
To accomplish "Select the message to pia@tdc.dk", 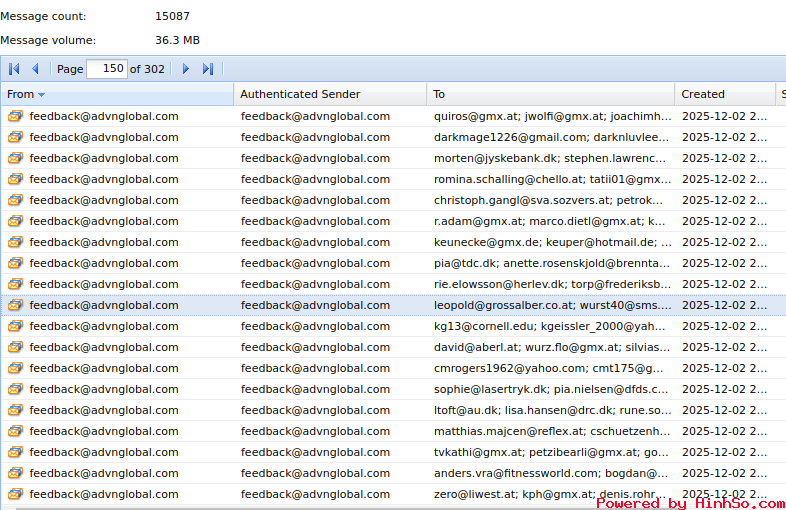I will [551, 263].
